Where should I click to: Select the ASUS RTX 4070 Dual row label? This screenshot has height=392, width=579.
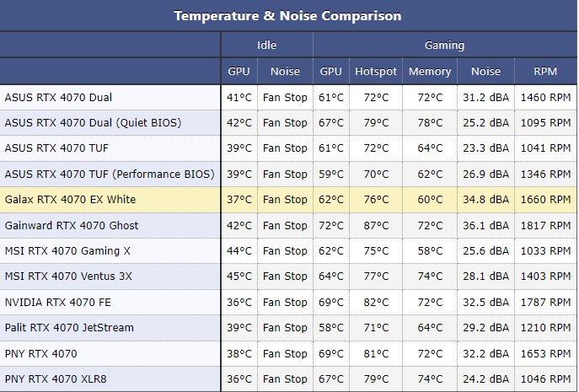[x=58, y=97]
